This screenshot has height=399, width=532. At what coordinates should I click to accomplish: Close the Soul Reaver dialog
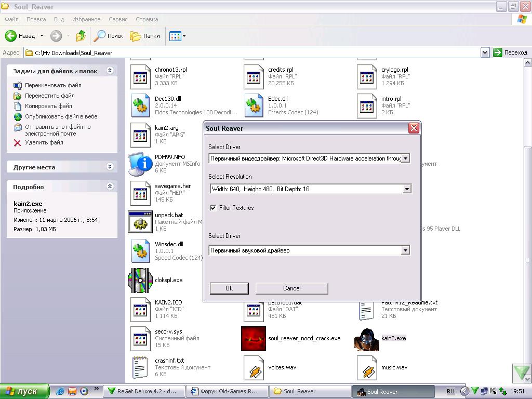click(414, 128)
